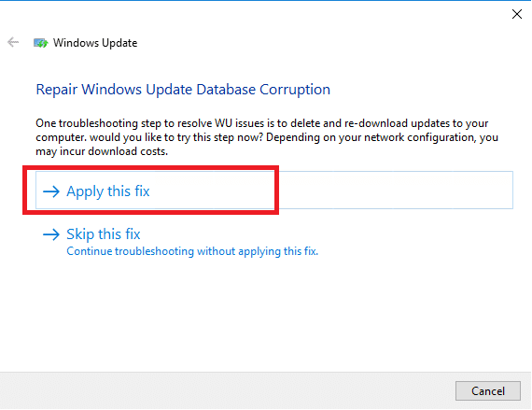Image resolution: width=532 pixels, height=410 pixels.
Task: Go back using the left arrow
Action: click(x=13, y=42)
